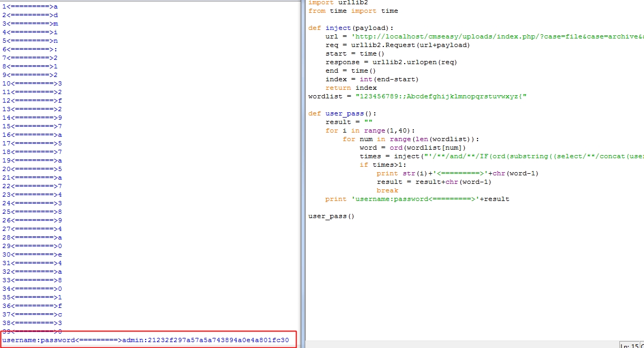Select output row '26<=========>9'
The image size is (644, 348).
(x=32, y=220)
